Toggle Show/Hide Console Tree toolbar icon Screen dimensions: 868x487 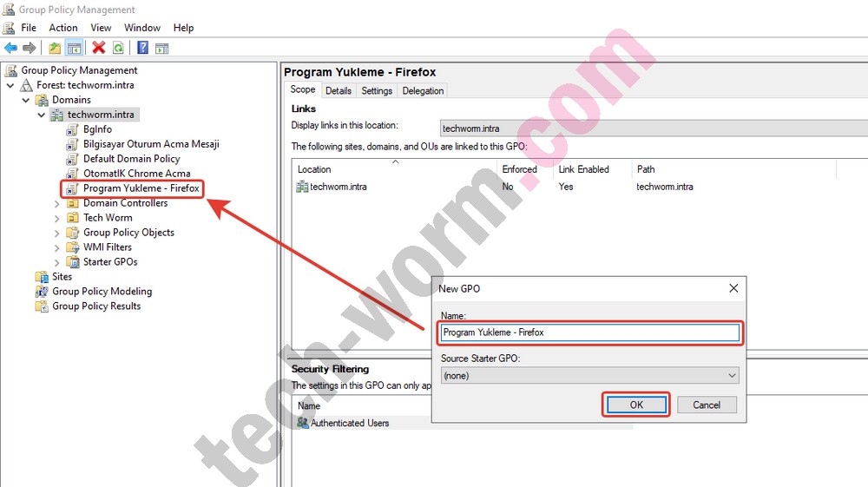click(74, 48)
